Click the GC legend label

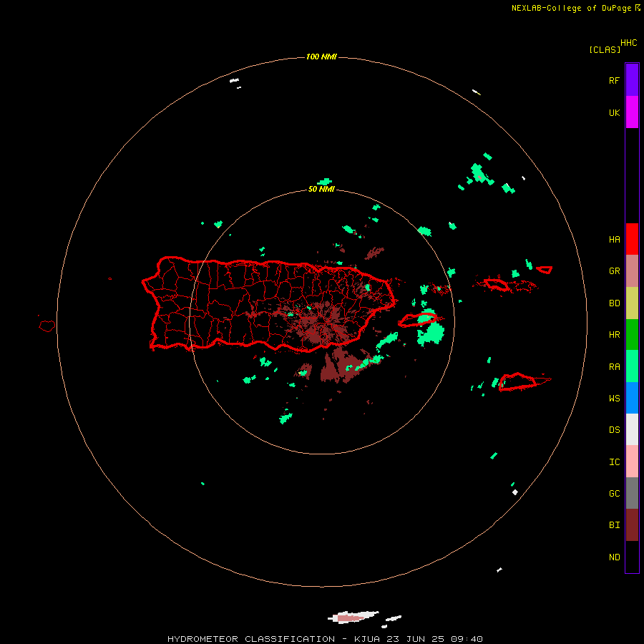click(x=614, y=494)
